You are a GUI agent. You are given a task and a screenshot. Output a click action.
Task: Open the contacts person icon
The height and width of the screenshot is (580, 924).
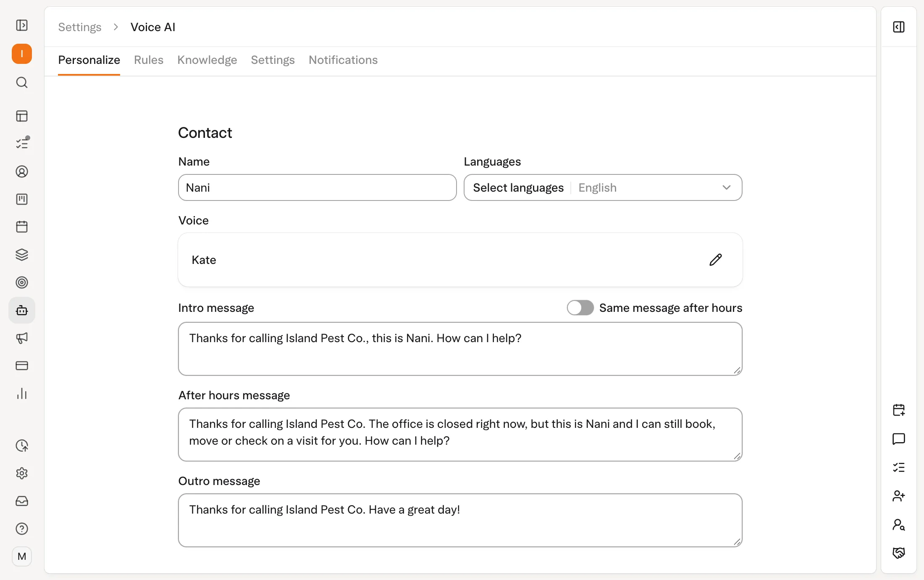click(x=22, y=171)
